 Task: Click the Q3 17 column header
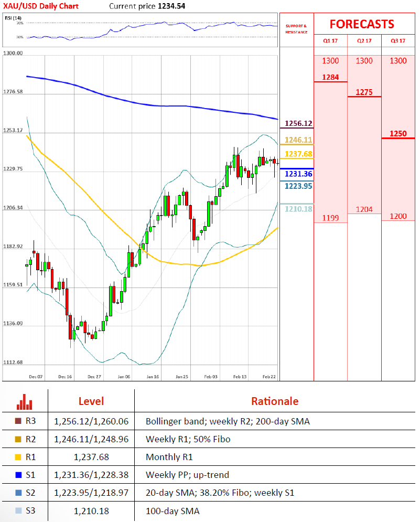(x=398, y=40)
